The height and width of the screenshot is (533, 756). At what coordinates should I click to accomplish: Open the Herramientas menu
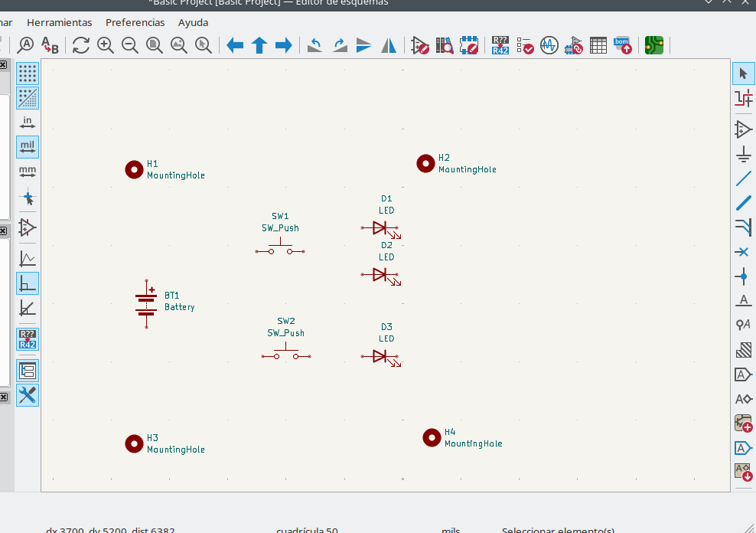tap(59, 23)
